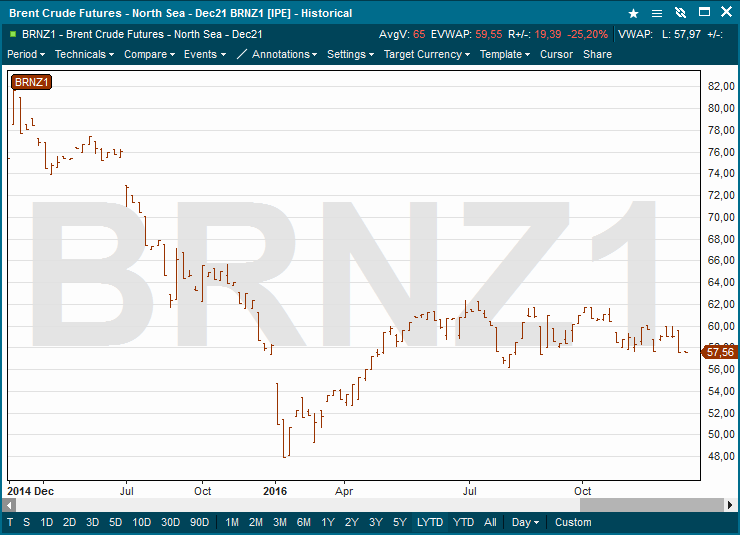740x535 pixels.
Task: Click the green BRNZ1 status square
Action: click(13, 34)
